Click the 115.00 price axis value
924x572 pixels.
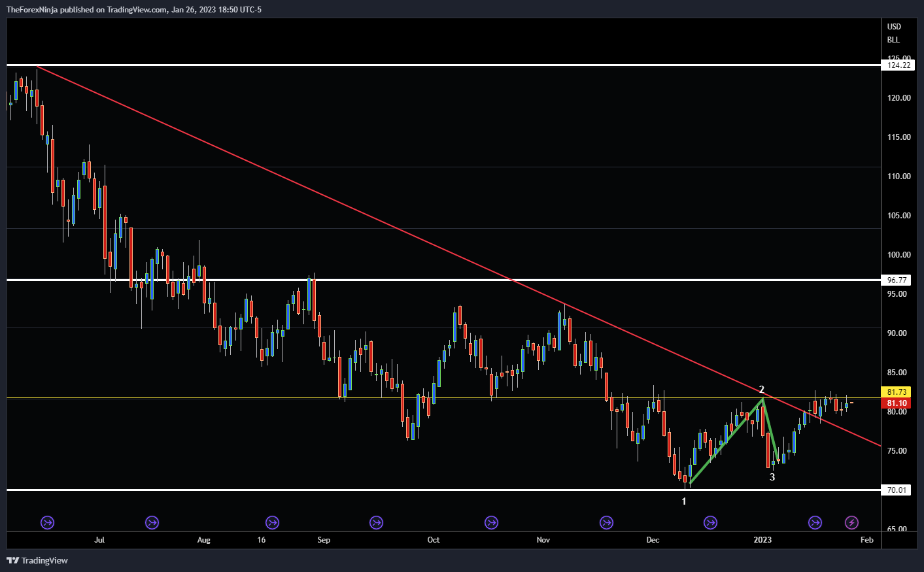tap(898, 137)
